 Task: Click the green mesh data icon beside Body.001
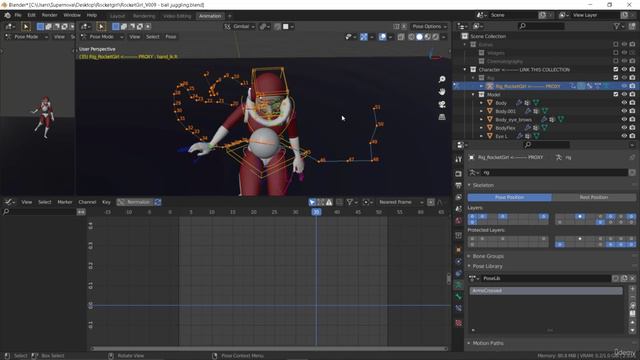click(x=545, y=111)
